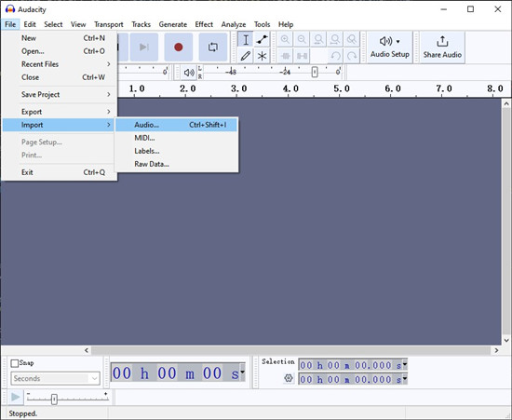The width and height of the screenshot is (512, 420).
Task: Open the time display format arrow
Action: coord(243,372)
